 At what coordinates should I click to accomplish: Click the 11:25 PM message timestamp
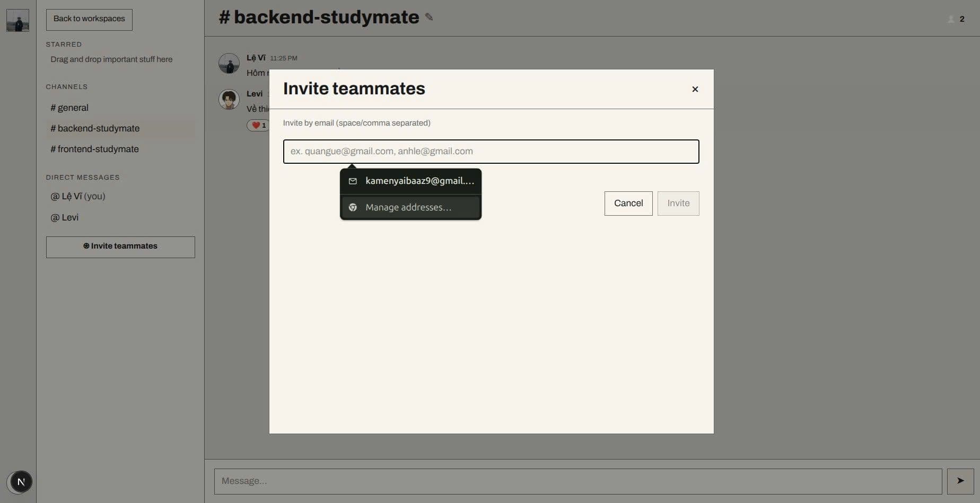click(284, 58)
